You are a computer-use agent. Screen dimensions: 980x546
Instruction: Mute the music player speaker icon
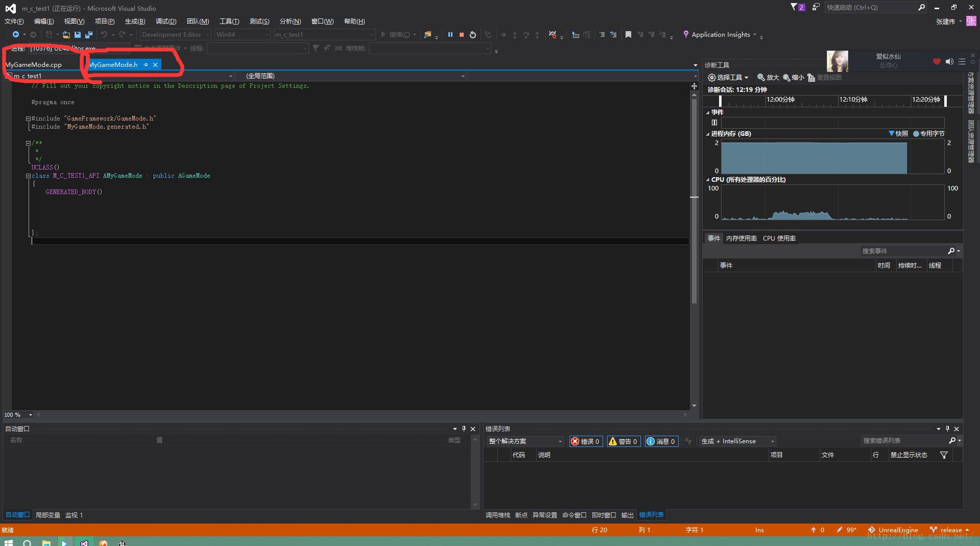click(949, 61)
